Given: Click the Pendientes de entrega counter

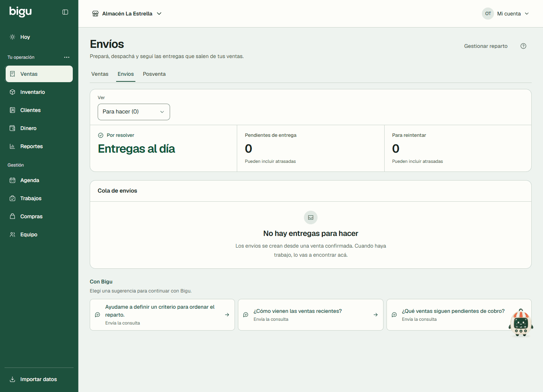Looking at the screenshot, I should click(311, 149).
